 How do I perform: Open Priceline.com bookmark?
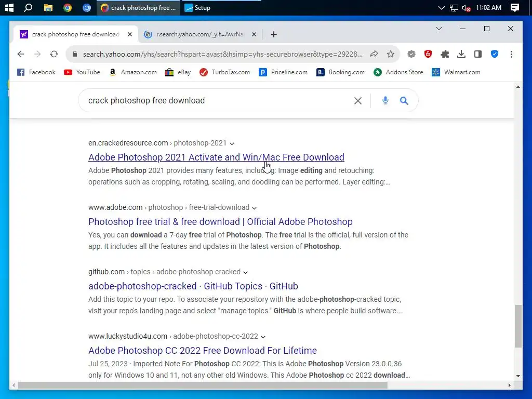pos(283,72)
